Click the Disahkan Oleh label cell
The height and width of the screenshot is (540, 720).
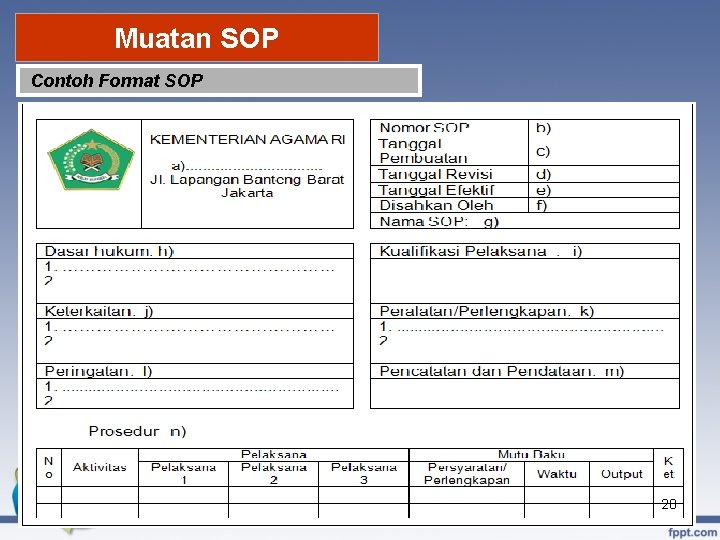pos(450,205)
